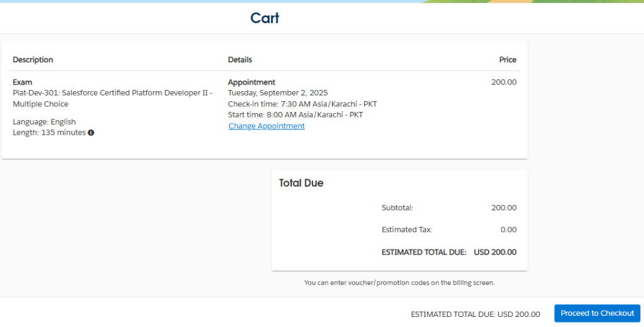Viewport: 644px width, 327px height.
Task: Click the Description column header
Action: point(33,60)
